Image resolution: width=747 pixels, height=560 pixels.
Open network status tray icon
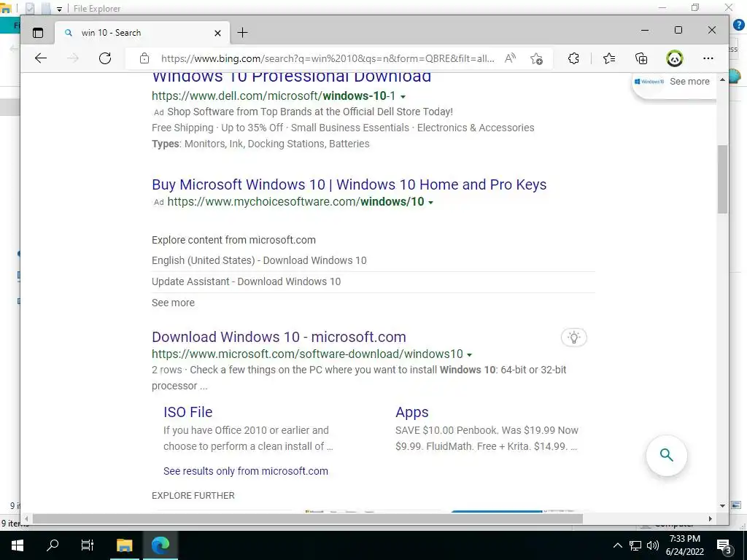point(635,545)
